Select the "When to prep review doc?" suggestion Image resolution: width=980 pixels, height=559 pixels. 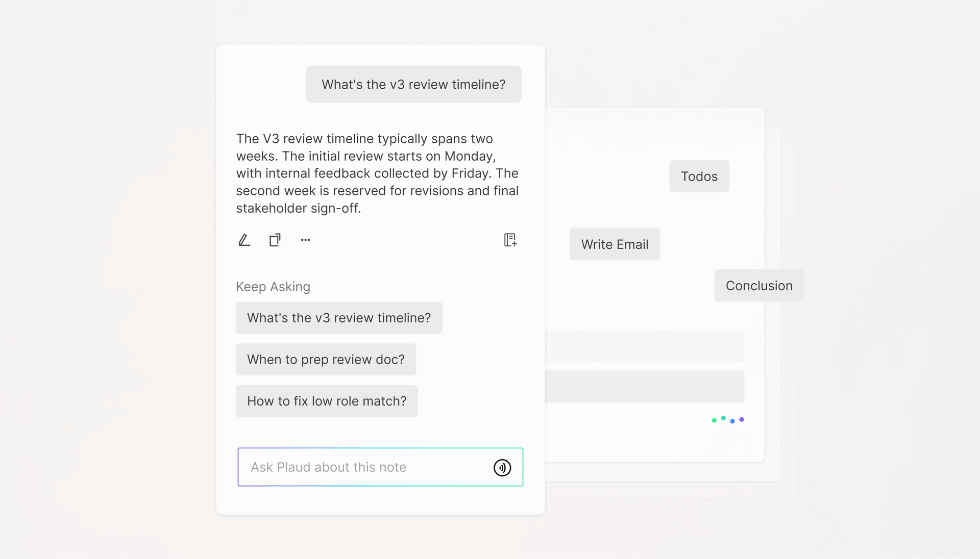326,360
